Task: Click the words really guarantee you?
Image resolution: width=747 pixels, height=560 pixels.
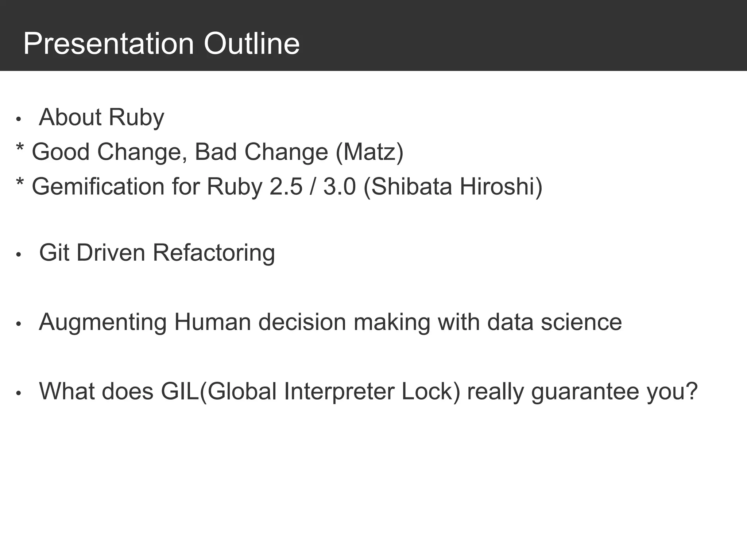Action: pyautogui.click(x=582, y=392)
